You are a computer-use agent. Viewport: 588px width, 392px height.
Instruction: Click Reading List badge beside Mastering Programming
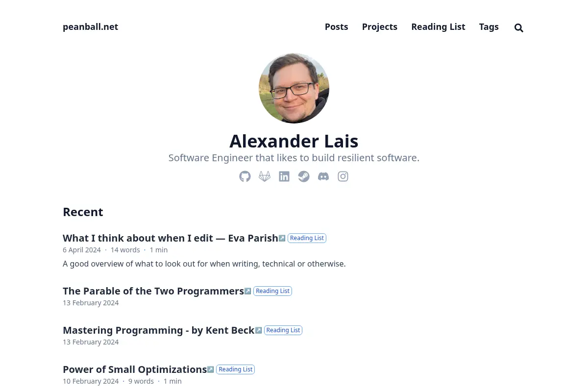tap(283, 330)
